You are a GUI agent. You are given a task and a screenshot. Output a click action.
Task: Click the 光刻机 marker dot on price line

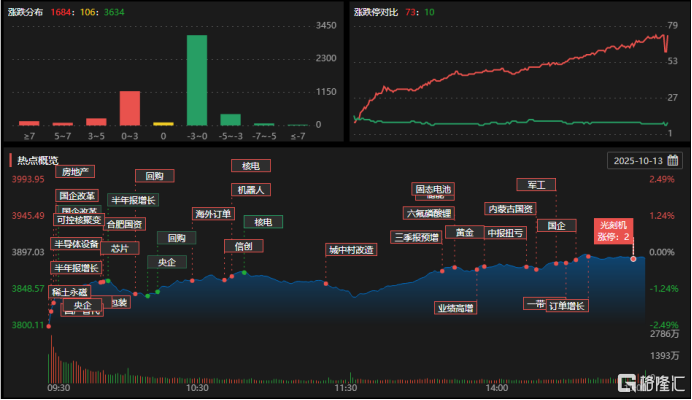[633, 259]
